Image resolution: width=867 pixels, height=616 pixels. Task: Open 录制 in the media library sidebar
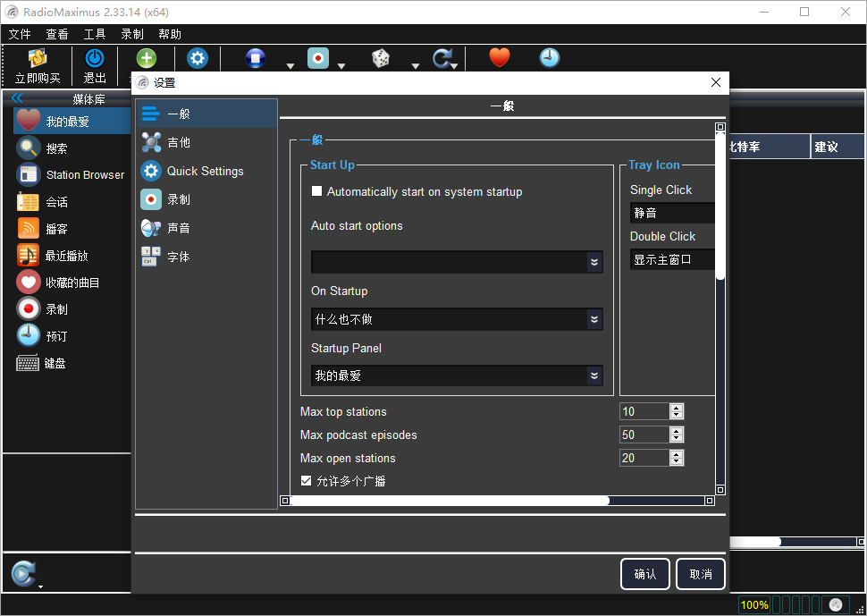(72, 309)
